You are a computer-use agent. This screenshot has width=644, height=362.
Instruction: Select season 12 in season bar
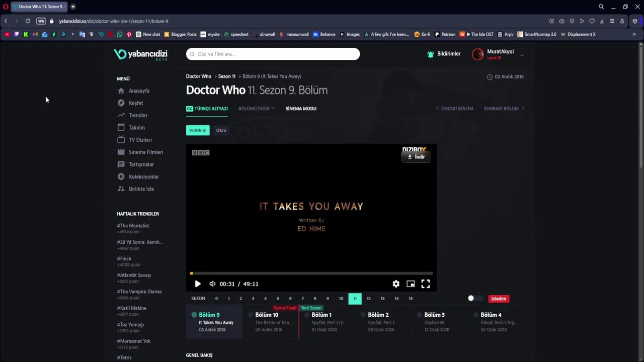pos(368,299)
